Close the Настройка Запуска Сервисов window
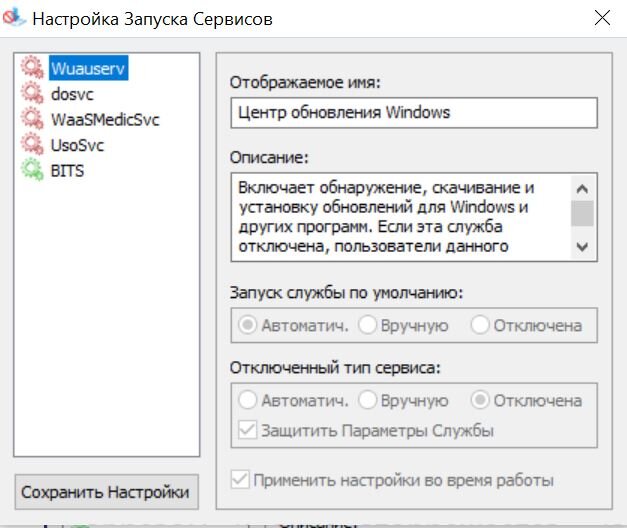Viewport: 627px width, 528px height. click(602, 18)
